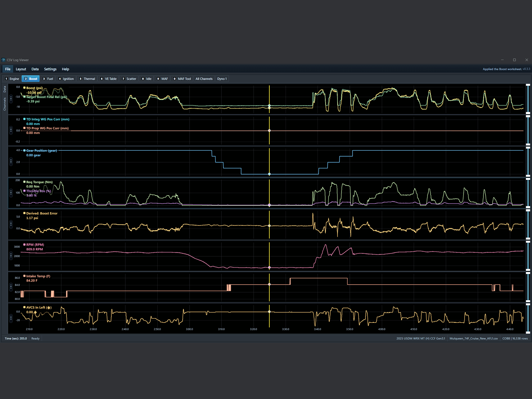The image size is (532, 399).
Task: Show the All Channels tab
Action: 204,79
